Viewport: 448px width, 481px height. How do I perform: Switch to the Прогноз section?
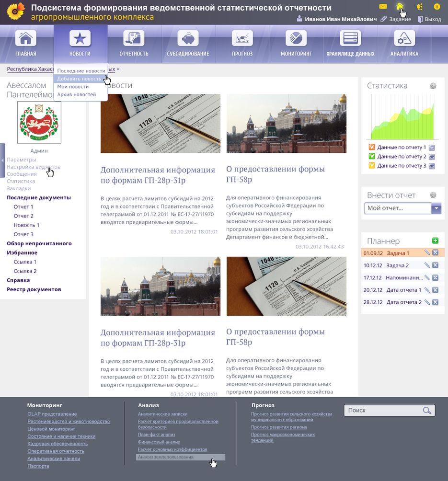pyautogui.click(x=242, y=44)
